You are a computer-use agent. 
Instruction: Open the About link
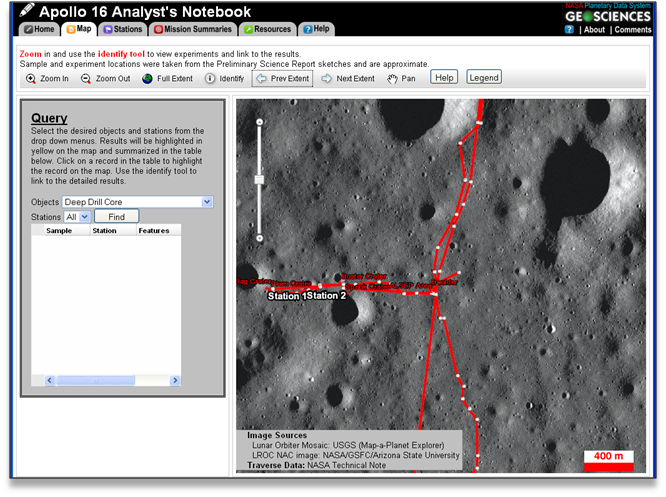(594, 30)
